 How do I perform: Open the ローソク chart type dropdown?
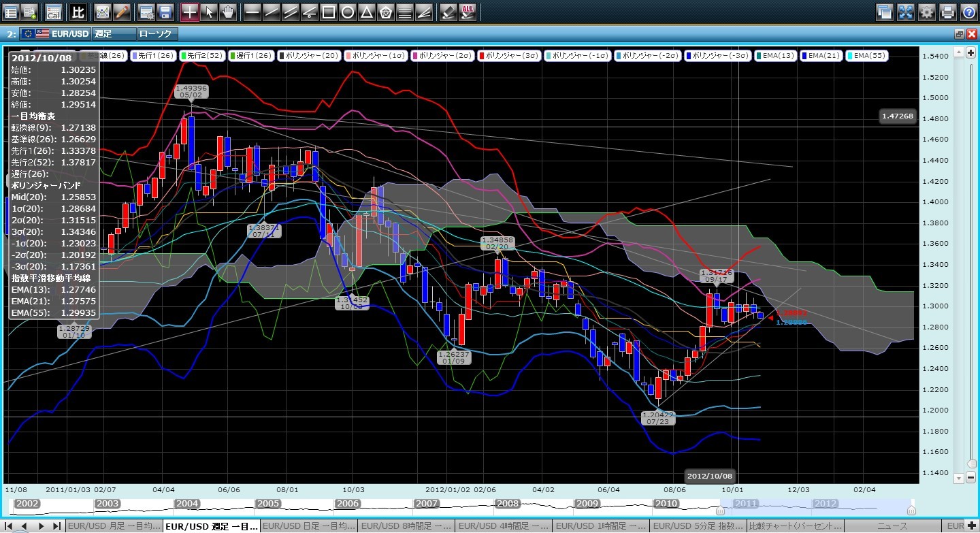(x=157, y=33)
